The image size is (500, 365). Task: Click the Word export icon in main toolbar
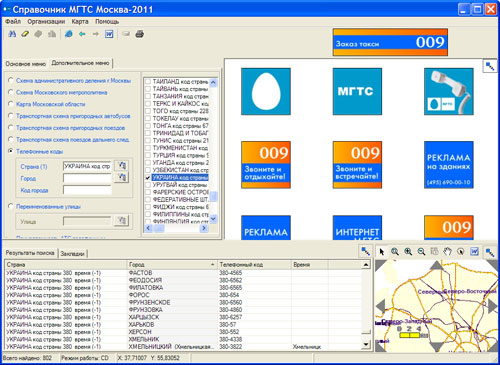pos(109,34)
